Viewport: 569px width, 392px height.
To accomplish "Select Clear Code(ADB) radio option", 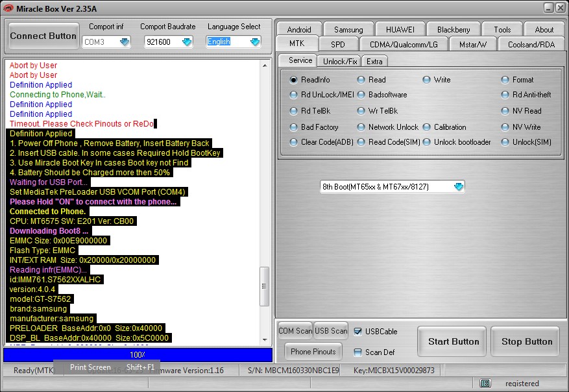I will click(x=293, y=142).
